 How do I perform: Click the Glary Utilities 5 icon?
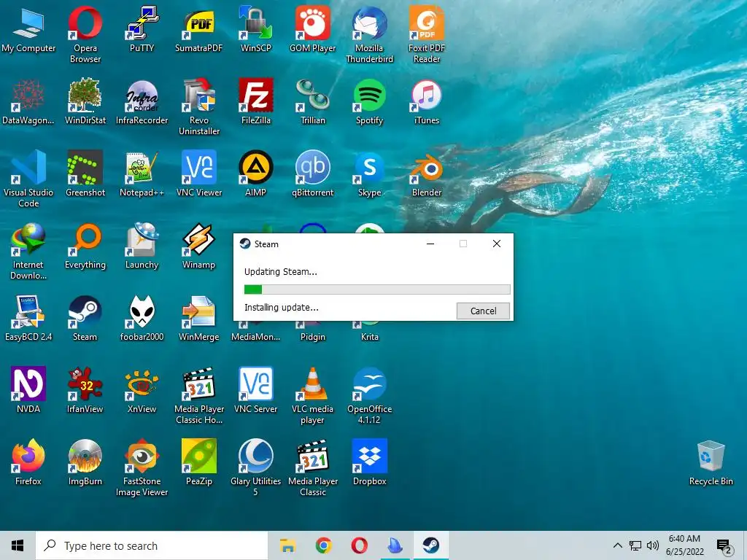256,468
